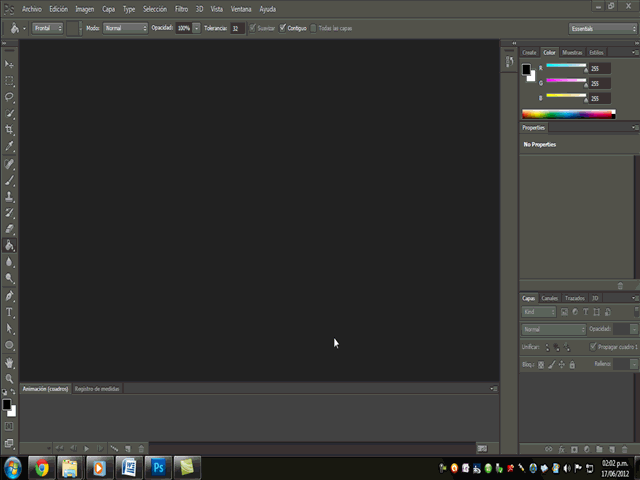Screen dimensions: 640x480
Task: Switch to Registro de medidas tab
Action: tap(97, 389)
